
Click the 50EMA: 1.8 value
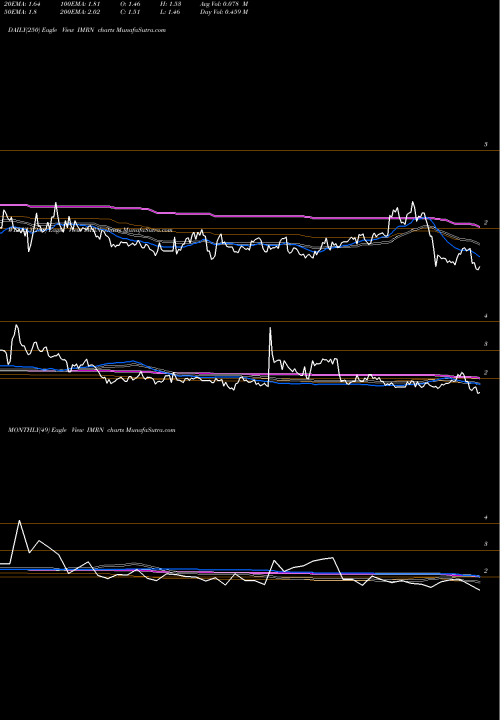[20, 12]
